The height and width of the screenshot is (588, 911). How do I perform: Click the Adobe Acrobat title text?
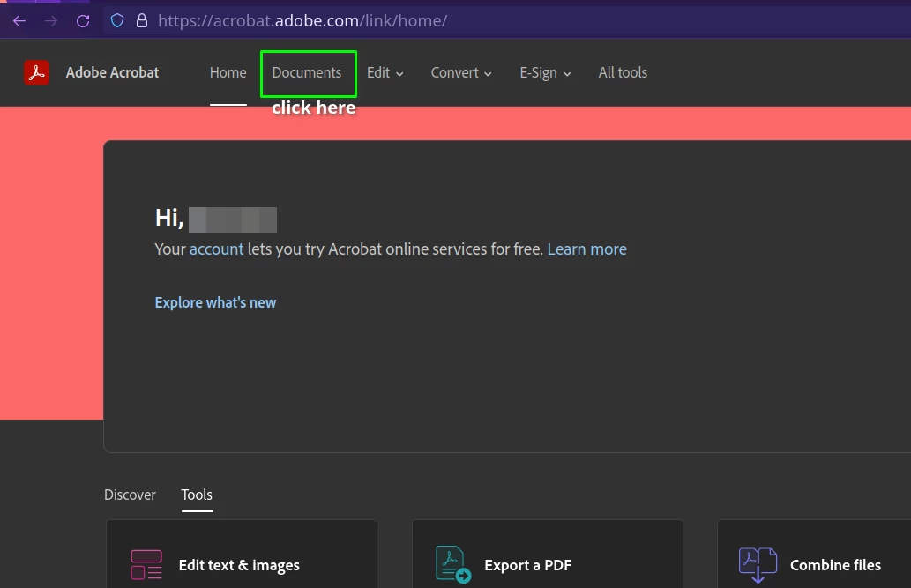tap(112, 72)
